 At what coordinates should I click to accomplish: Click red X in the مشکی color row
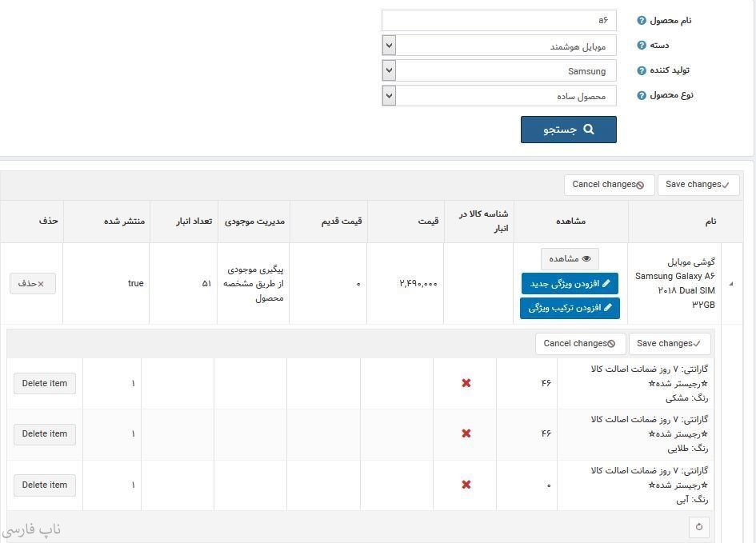click(x=466, y=383)
